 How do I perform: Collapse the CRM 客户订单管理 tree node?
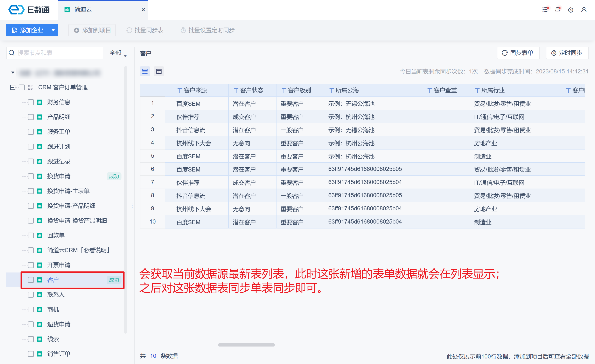point(13,87)
